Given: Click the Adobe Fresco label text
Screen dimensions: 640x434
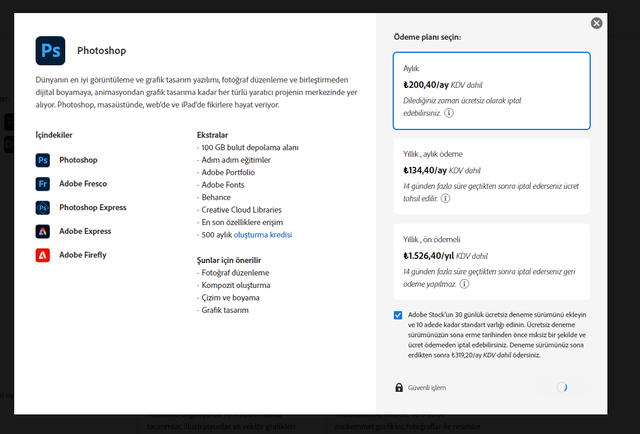Looking at the screenshot, I should [83, 184].
